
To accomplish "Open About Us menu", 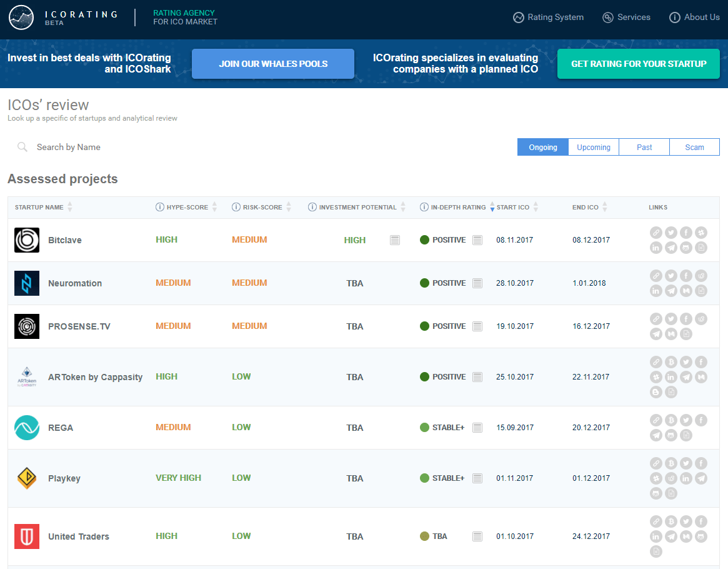I will (694, 17).
